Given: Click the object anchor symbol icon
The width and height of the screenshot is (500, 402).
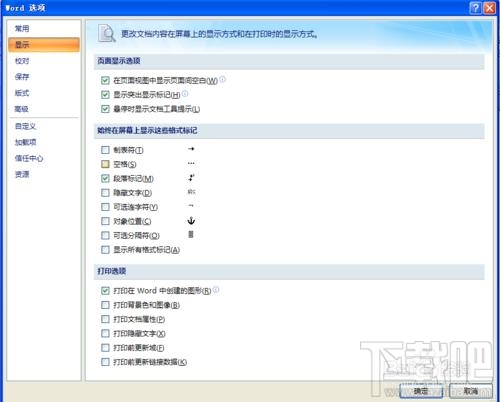Looking at the screenshot, I should pyautogui.click(x=191, y=220).
